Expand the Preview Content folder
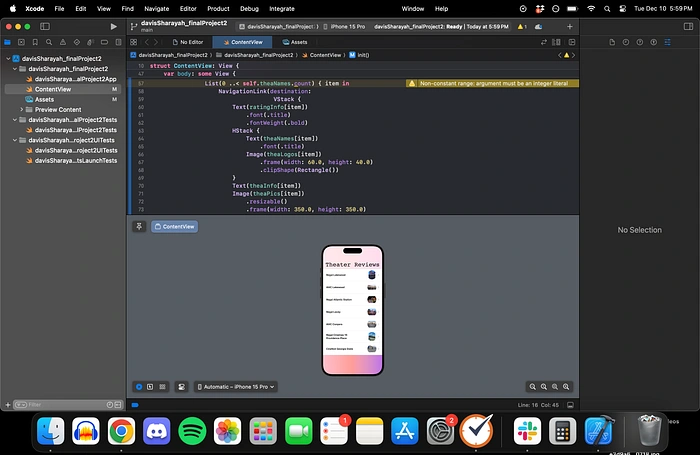Image resolution: width=700 pixels, height=455 pixels. 22,109
